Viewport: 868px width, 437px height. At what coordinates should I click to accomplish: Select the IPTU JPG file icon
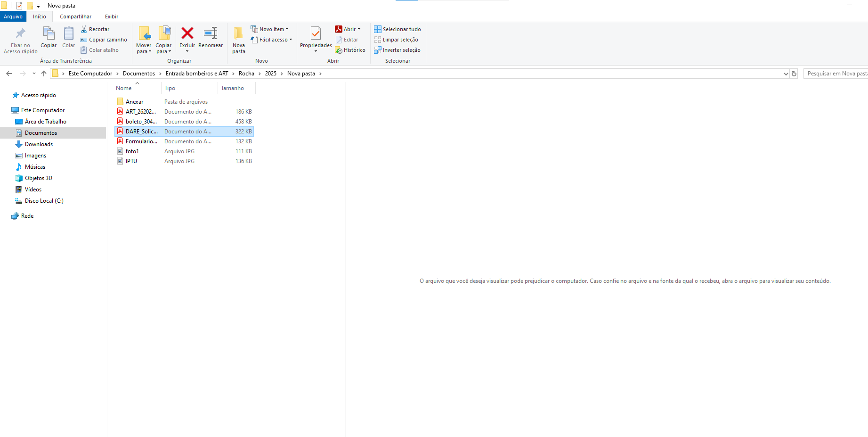[120, 161]
